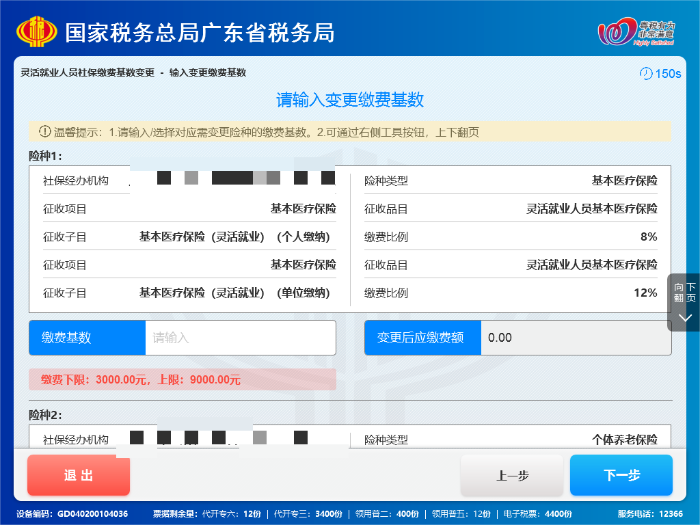Click the 基本医疗保险 insurance type value

point(625,181)
